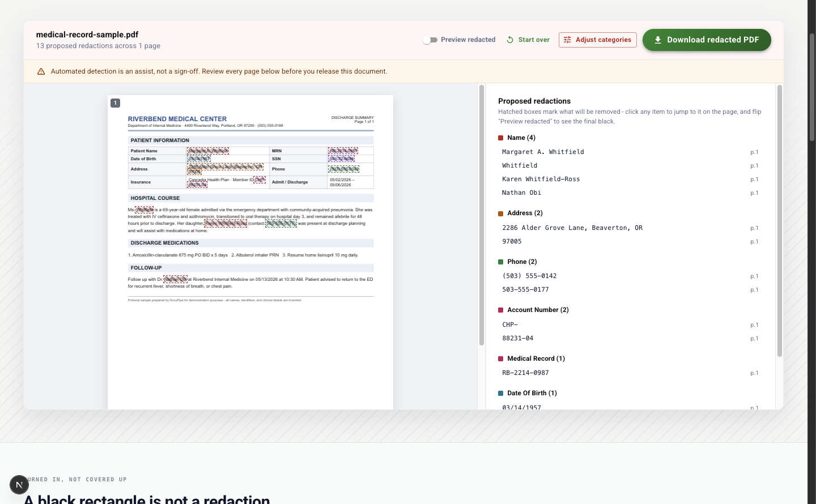Click the Date Of Birth (1) heading
The height and width of the screenshot is (504, 816).
(x=532, y=393)
